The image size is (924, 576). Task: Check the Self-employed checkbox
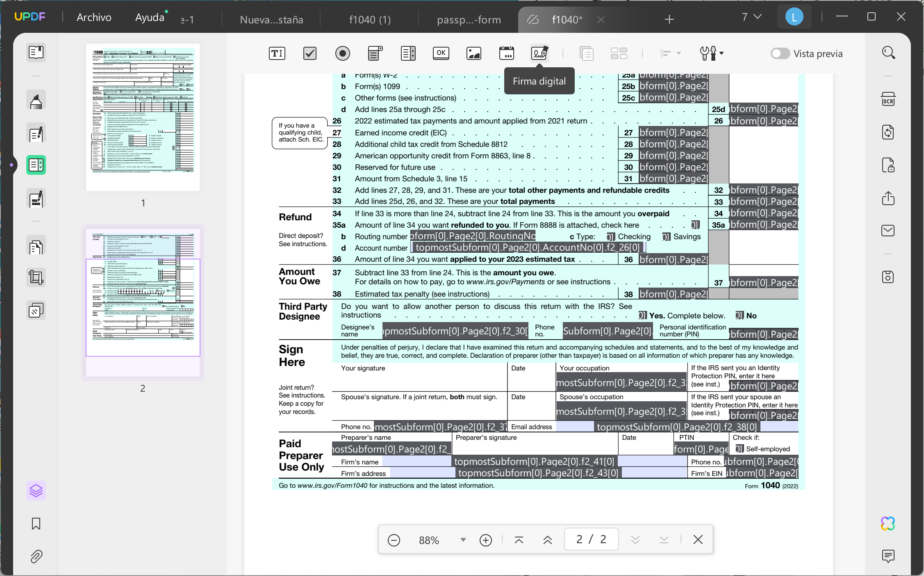coord(739,449)
